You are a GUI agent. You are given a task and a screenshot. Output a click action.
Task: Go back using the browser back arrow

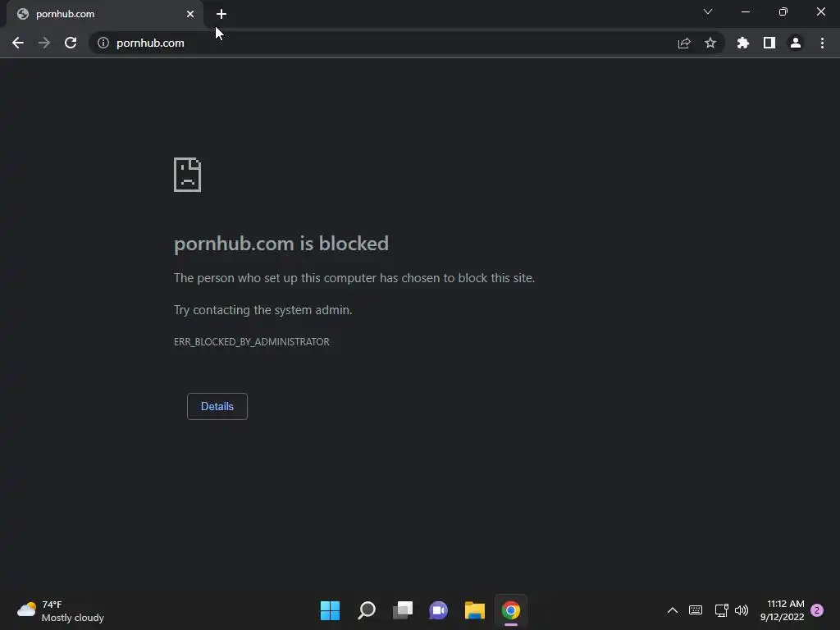click(x=18, y=43)
